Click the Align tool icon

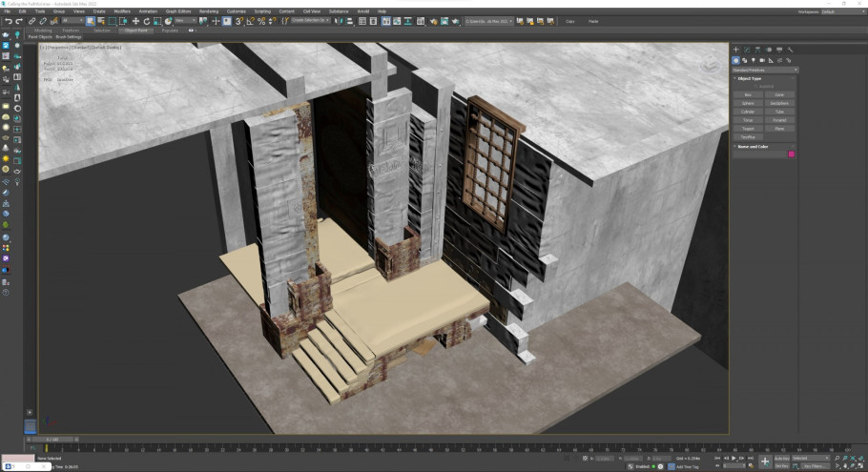click(x=349, y=21)
